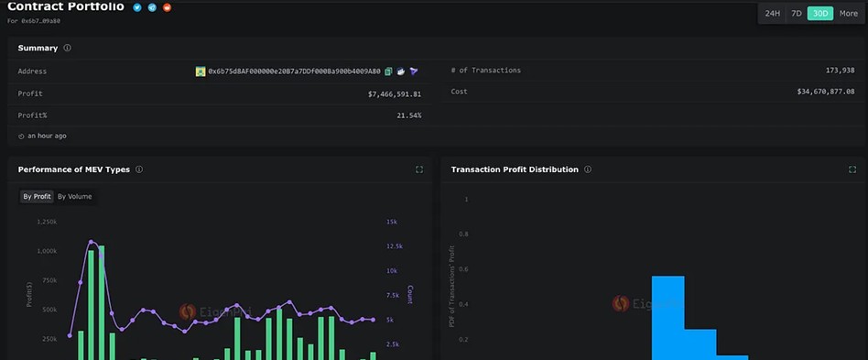This screenshot has width=868, height=360.
Task: Select the 7D time range
Action: pos(796,14)
